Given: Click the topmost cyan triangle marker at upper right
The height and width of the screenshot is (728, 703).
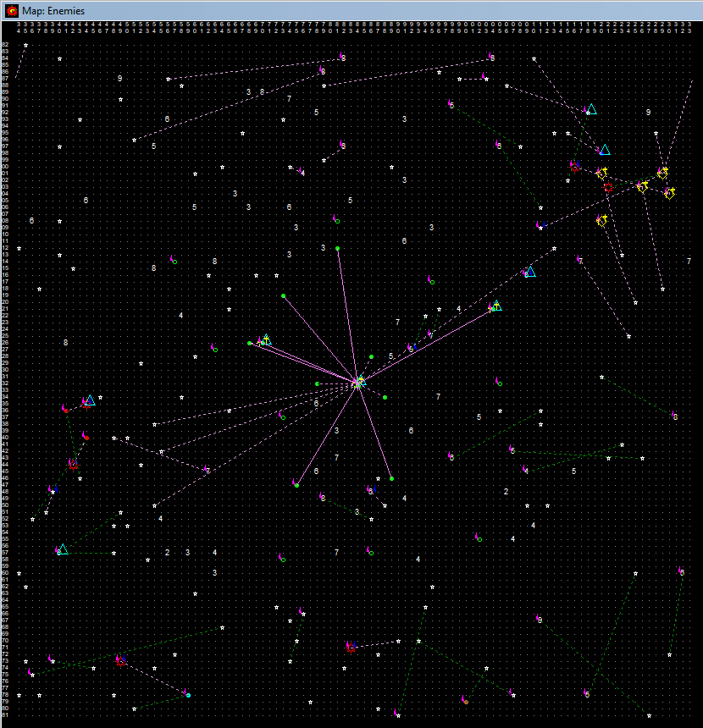Looking at the screenshot, I should (x=591, y=109).
